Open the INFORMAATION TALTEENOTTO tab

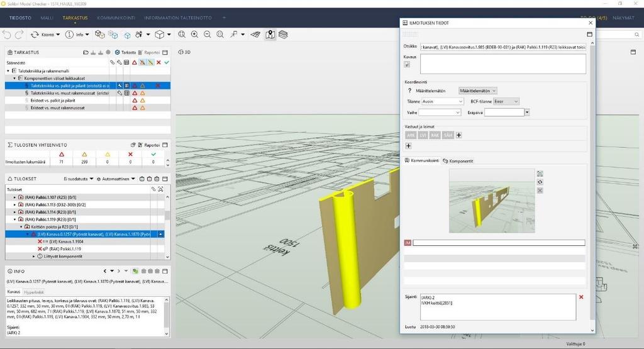coord(178,18)
